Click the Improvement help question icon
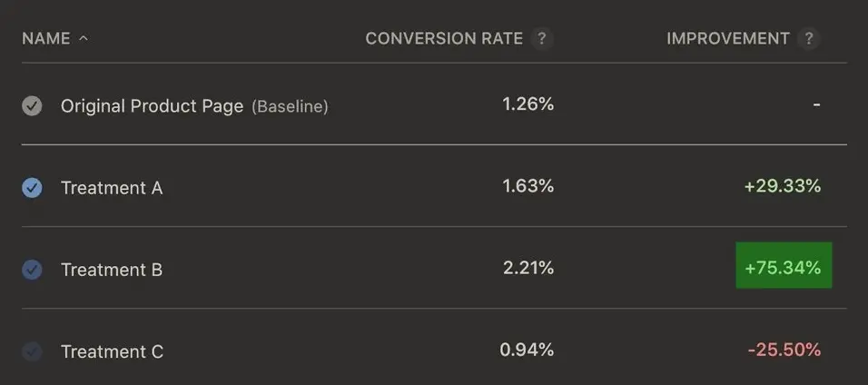 pos(809,39)
